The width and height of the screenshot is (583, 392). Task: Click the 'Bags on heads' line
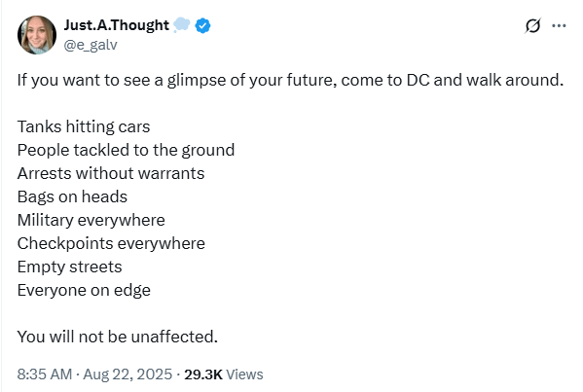72,196
